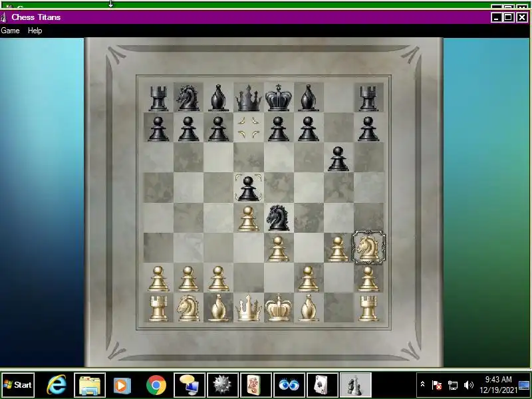This screenshot has height=399, width=532.
Task: Open the clock showing 9:43 AM
Action: (x=498, y=385)
